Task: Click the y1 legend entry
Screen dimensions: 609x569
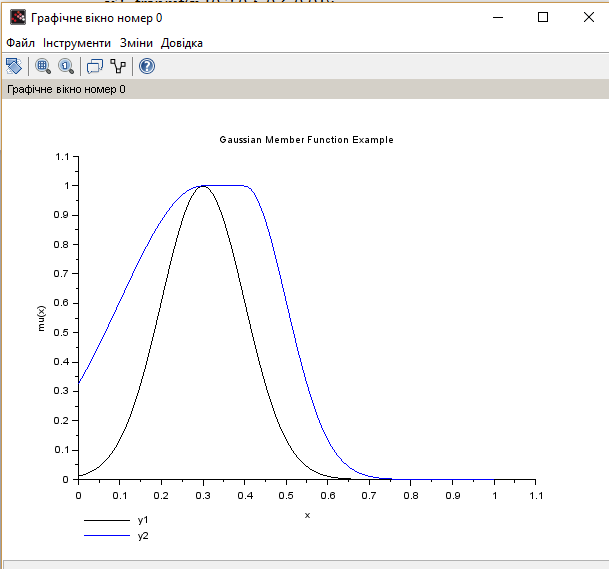Action: (143, 521)
